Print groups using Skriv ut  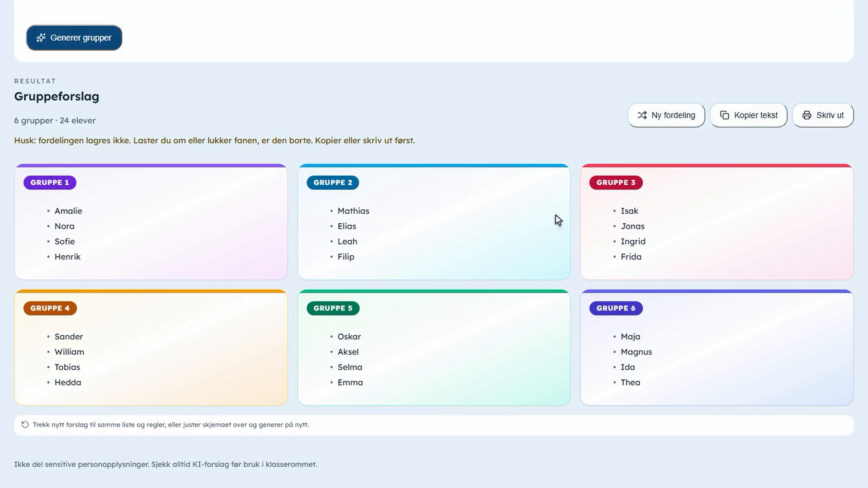click(823, 115)
